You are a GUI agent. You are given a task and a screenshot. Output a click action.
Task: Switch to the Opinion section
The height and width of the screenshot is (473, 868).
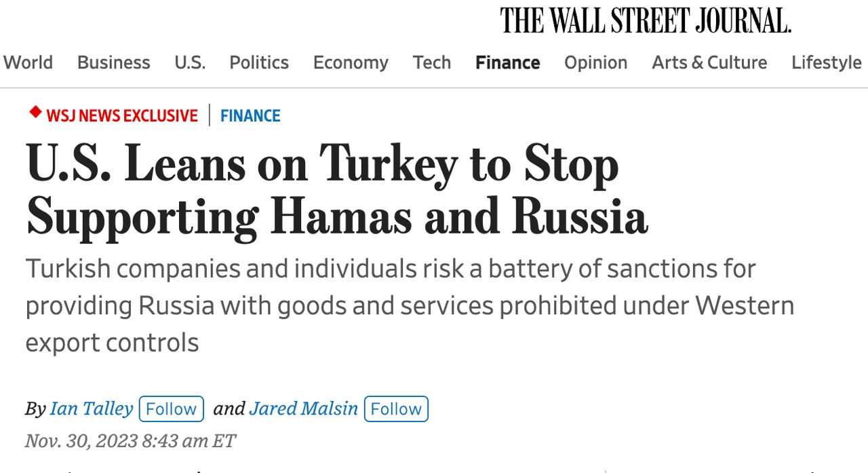pyautogui.click(x=595, y=62)
